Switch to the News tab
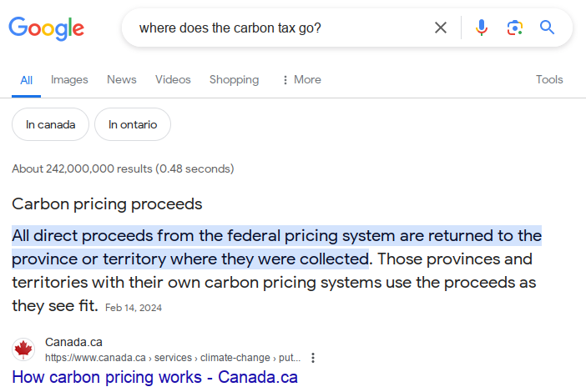Screen dimensions: 586x392 pyautogui.click(x=122, y=80)
